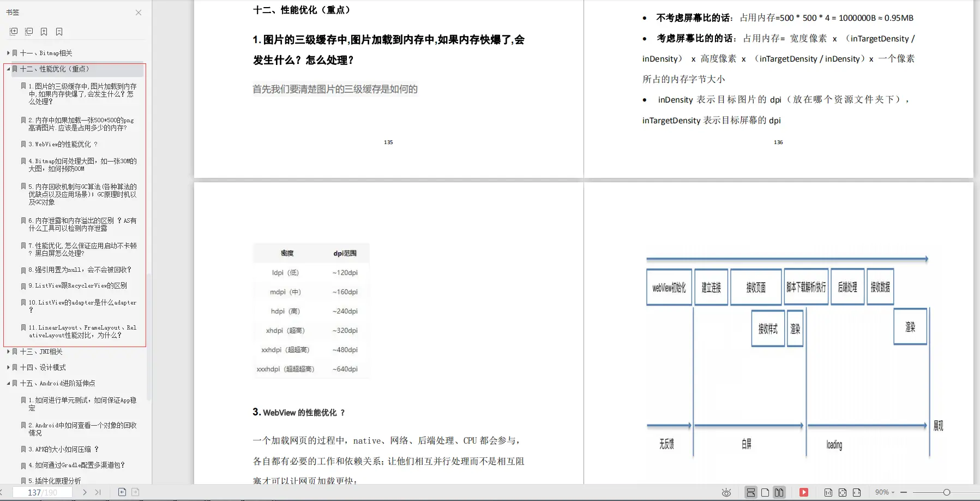The image size is (980, 501).
Task: Click the bookmark icon beside 十三、JNI相关
Action: tap(15, 351)
